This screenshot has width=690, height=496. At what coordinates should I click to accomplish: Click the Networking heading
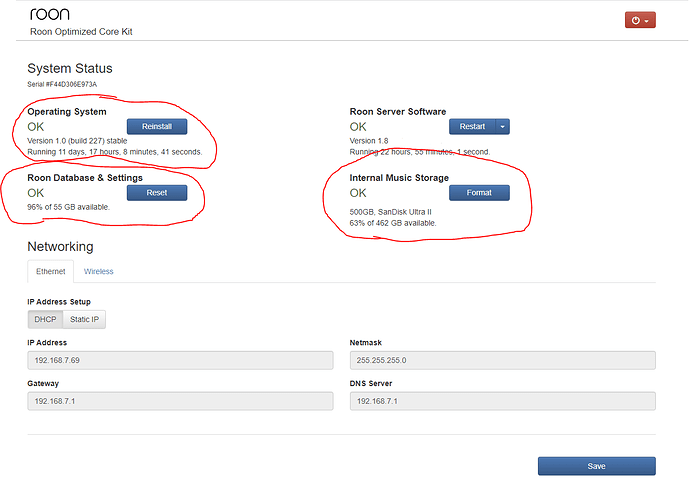click(60, 246)
